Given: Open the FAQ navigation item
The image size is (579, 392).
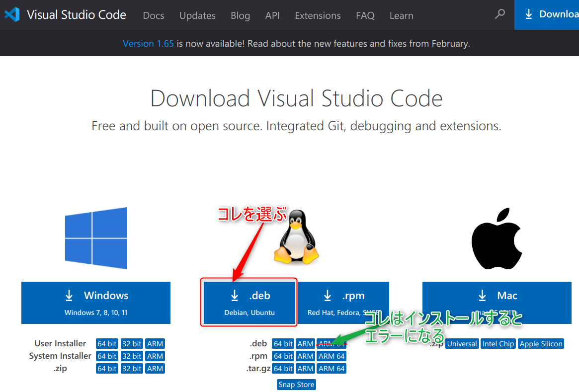Looking at the screenshot, I should pos(365,15).
